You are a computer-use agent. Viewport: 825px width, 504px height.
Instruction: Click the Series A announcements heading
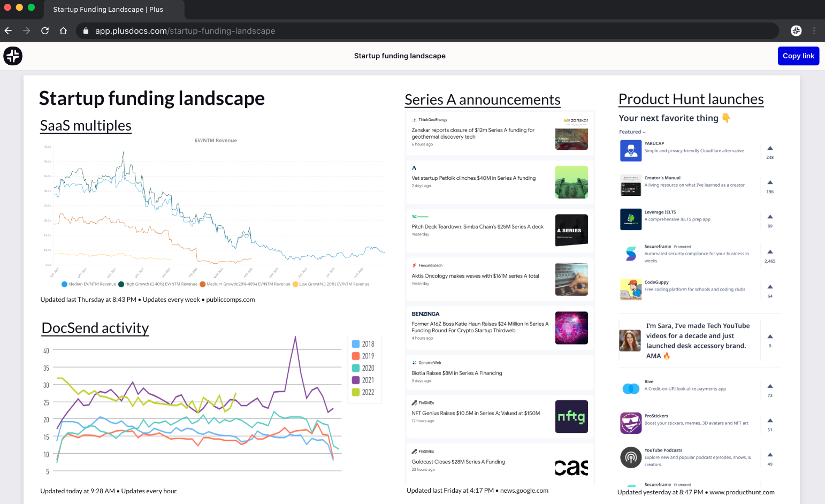pyautogui.click(x=483, y=100)
